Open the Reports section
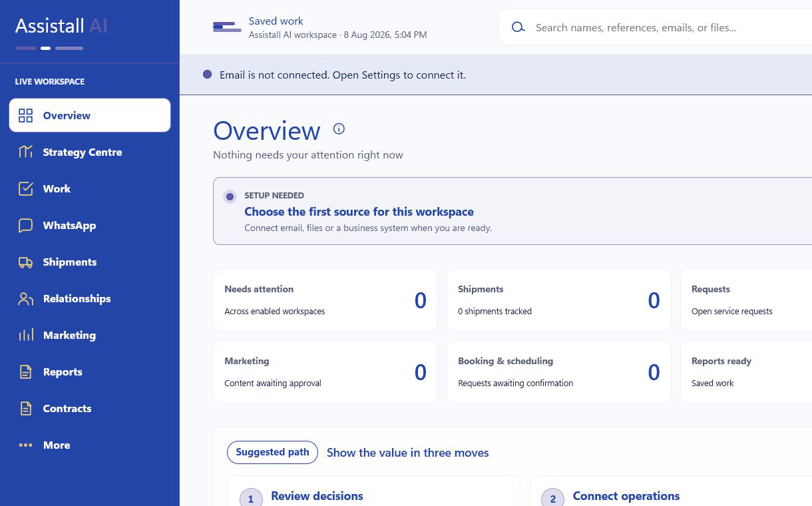 coord(90,372)
